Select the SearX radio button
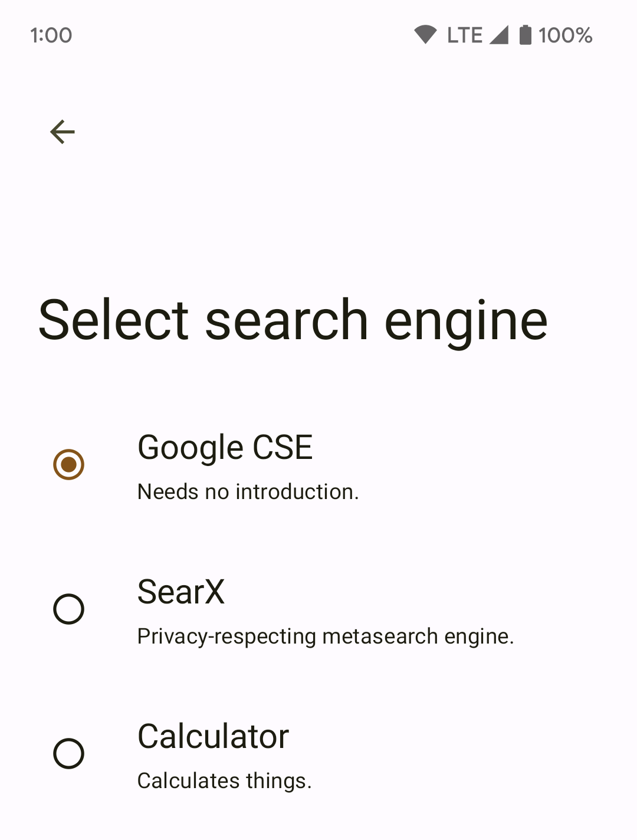637x840 pixels. [x=69, y=609]
